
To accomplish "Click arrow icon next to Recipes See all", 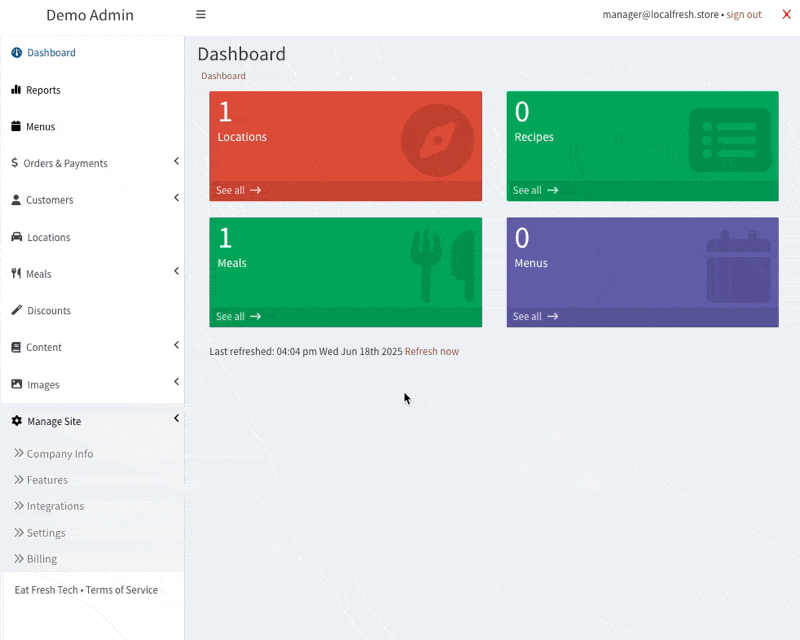I will click(553, 190).
